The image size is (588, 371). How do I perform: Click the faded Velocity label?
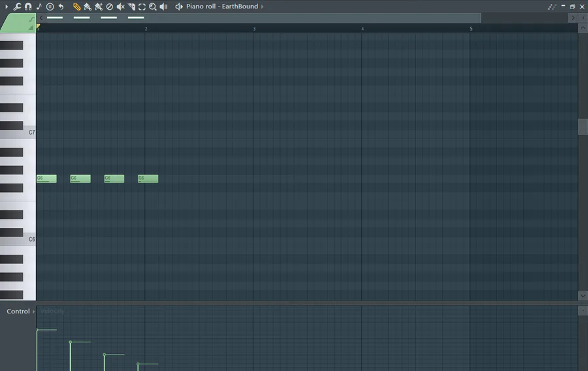52,311
